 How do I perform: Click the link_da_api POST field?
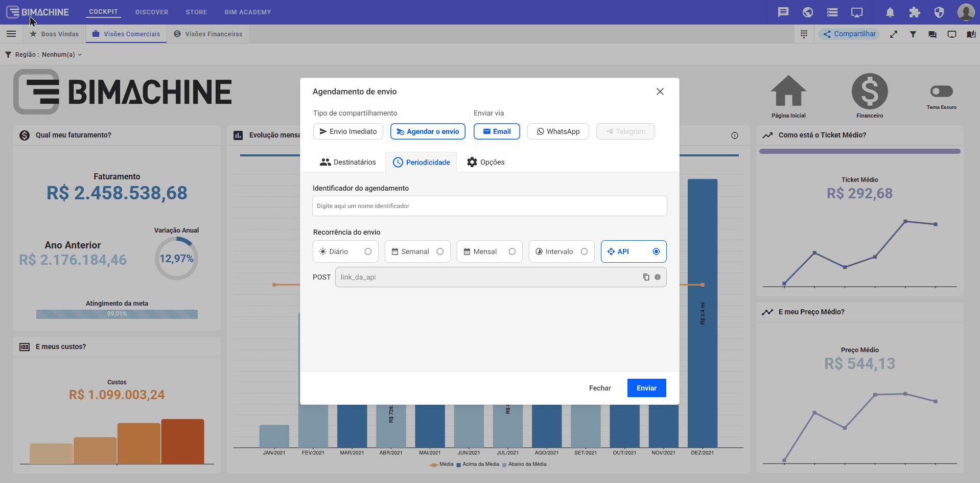click(x=501, y=277)
